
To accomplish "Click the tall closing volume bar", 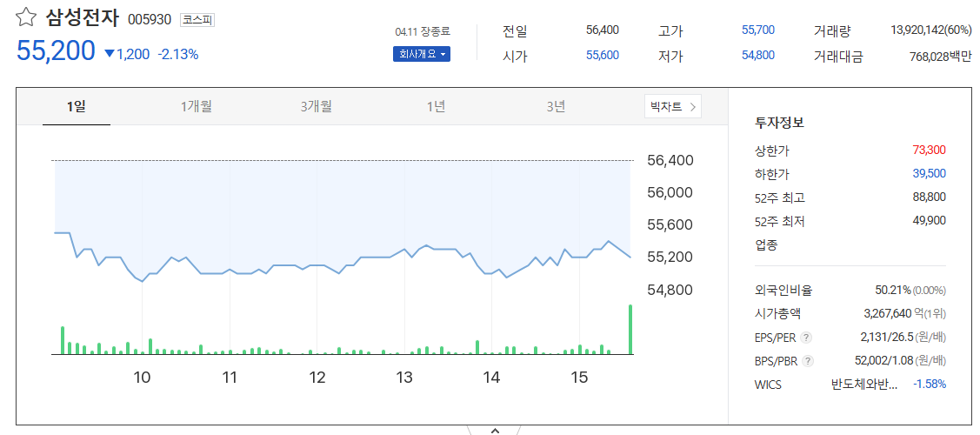I will pyautogui.click(x=630, y=330).
